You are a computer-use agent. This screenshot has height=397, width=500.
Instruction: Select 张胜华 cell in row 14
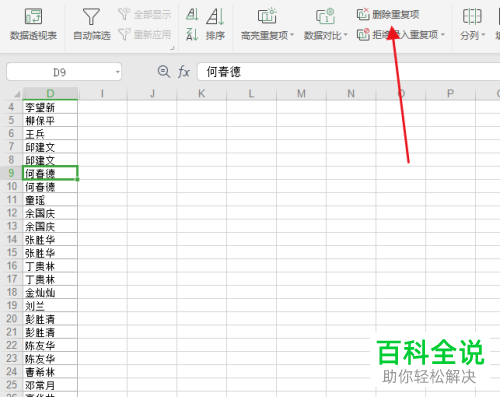[50, 239]
